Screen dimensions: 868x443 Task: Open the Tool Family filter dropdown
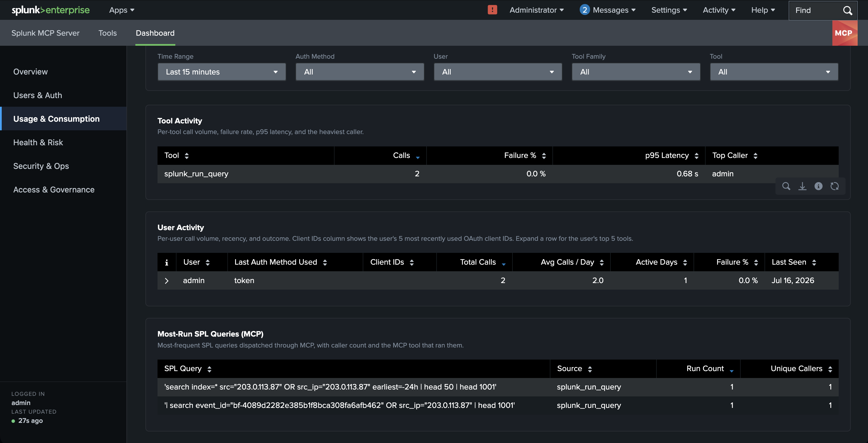tap(636, 72)
